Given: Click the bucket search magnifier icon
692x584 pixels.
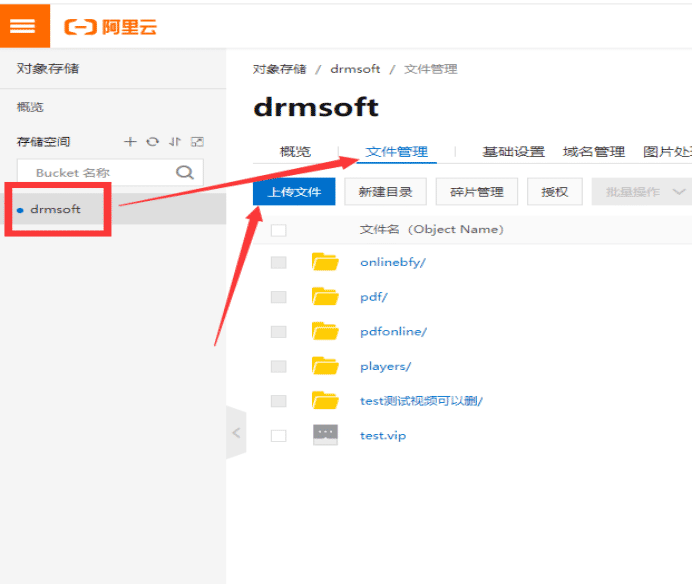Looking at the screenshot, I should [x=184, y=172].
